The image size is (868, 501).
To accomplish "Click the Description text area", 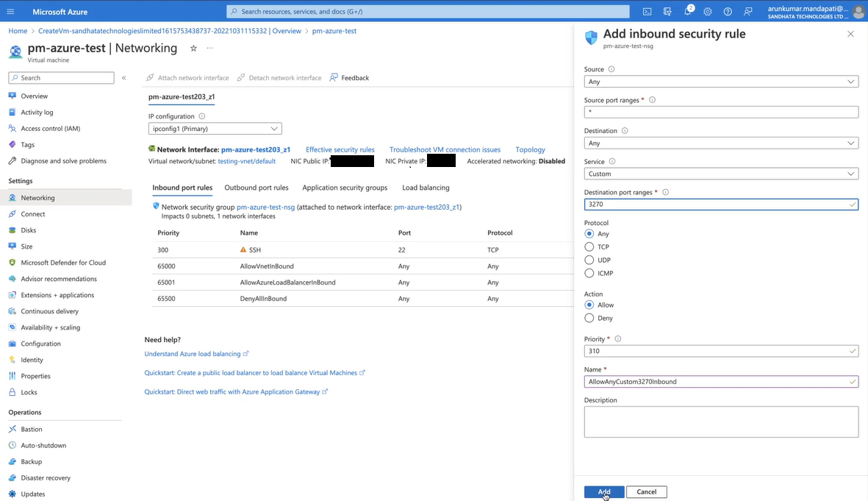I will pyautogui.click(x=721, y=422).
